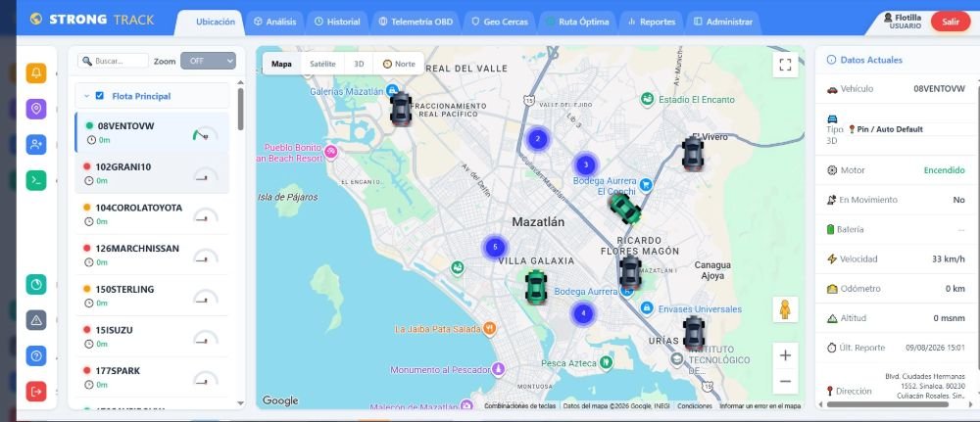
Task: Click the teal pie chart sidebar icon
Action: 36,284
